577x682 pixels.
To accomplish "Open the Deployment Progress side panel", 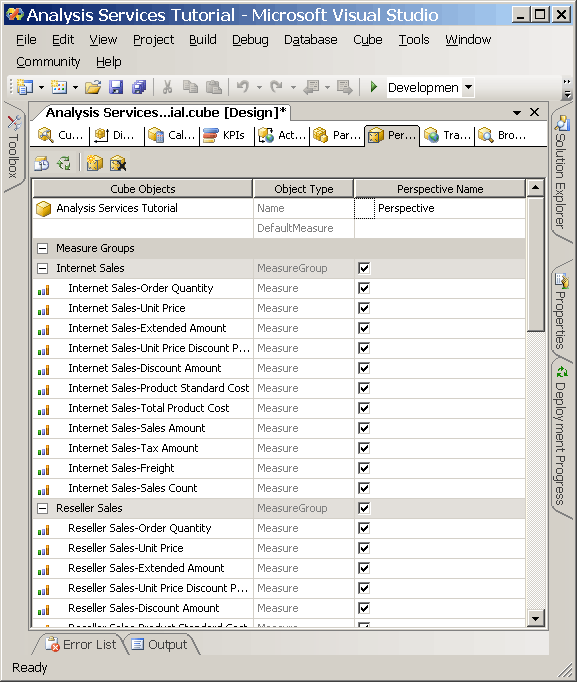I will [561, 438].
